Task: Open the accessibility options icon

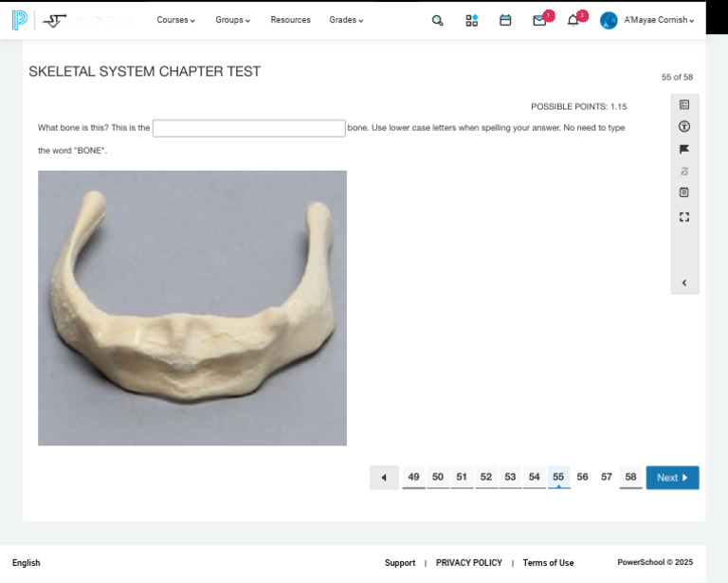Action: [684, 126]
